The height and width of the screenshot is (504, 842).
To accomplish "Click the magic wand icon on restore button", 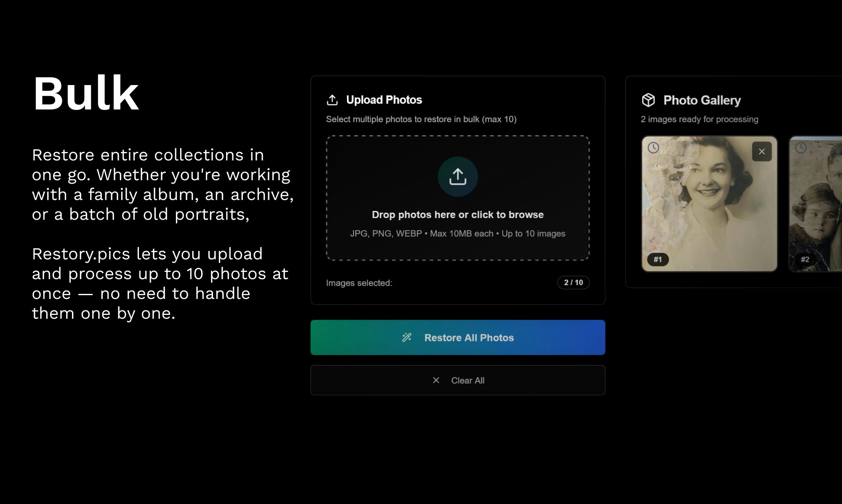I will (x=407, y=337).
